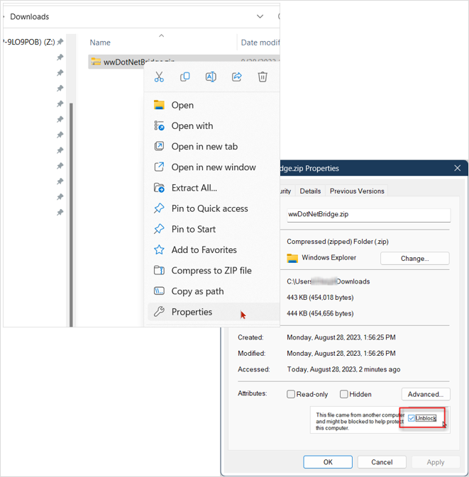Select Pin to Quick access
This screenshot has height=477, width=469.
pos(213,209)
